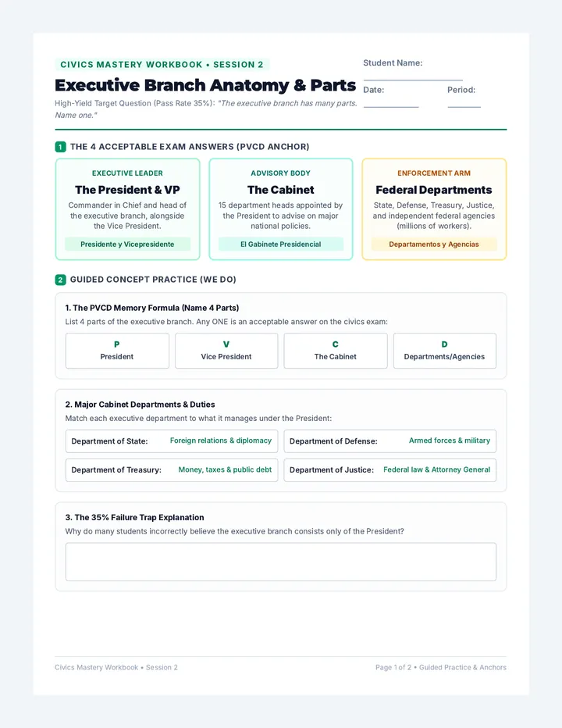Viewport: 562px width, 728px height.
Task: Click the Student Name blank line
Action: (x=413, y=80)
